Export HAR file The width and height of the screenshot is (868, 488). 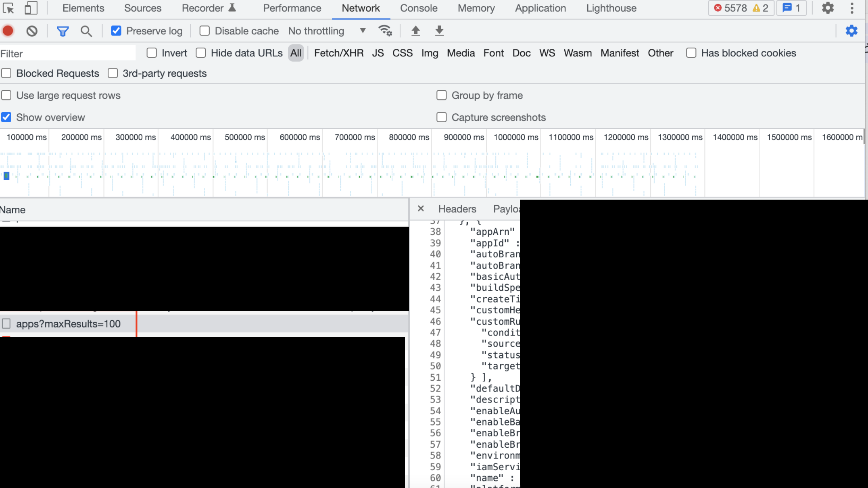pyautogui.click(x=439, y=31)
